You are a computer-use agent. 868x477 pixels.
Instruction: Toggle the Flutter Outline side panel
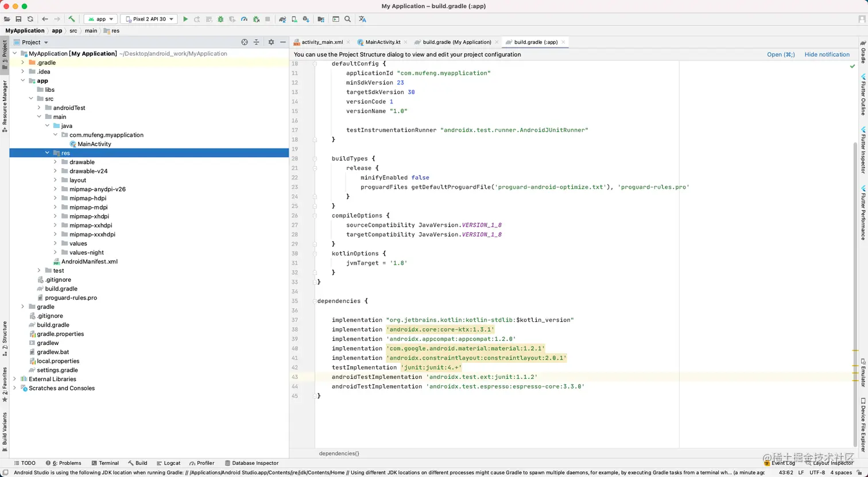point(863,94)
